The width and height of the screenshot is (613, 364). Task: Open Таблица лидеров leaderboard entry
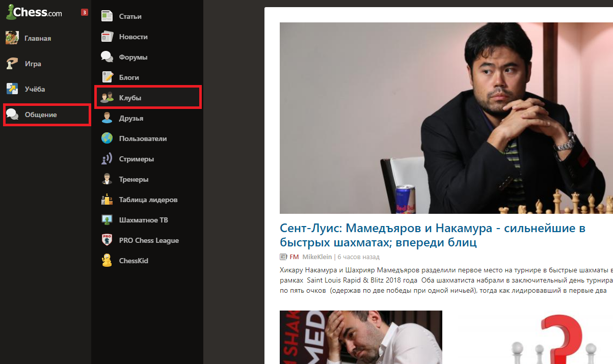pyautogui.click(x=148, y=200)
